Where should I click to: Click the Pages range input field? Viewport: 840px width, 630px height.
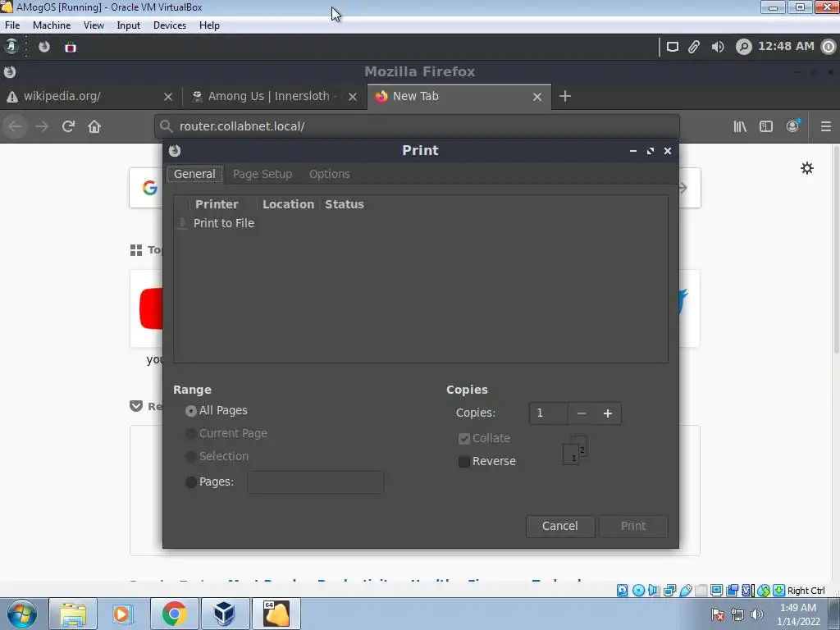tap(316, 482)
